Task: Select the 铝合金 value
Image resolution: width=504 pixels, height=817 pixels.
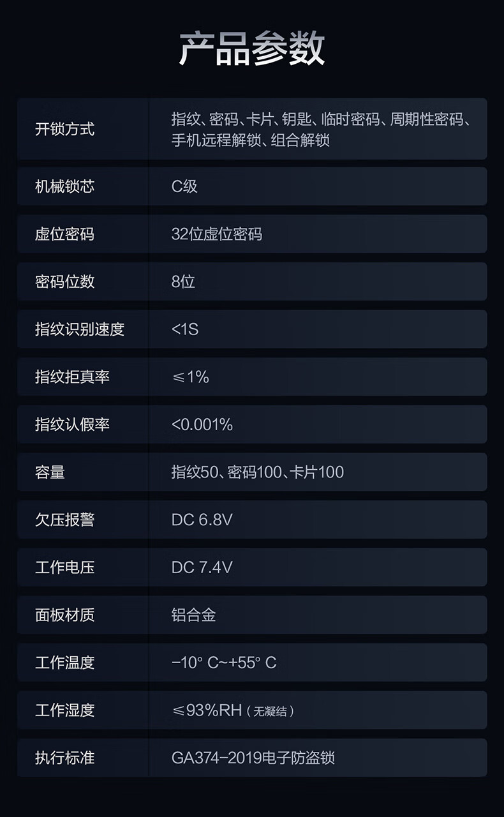Action: [193, 615]
